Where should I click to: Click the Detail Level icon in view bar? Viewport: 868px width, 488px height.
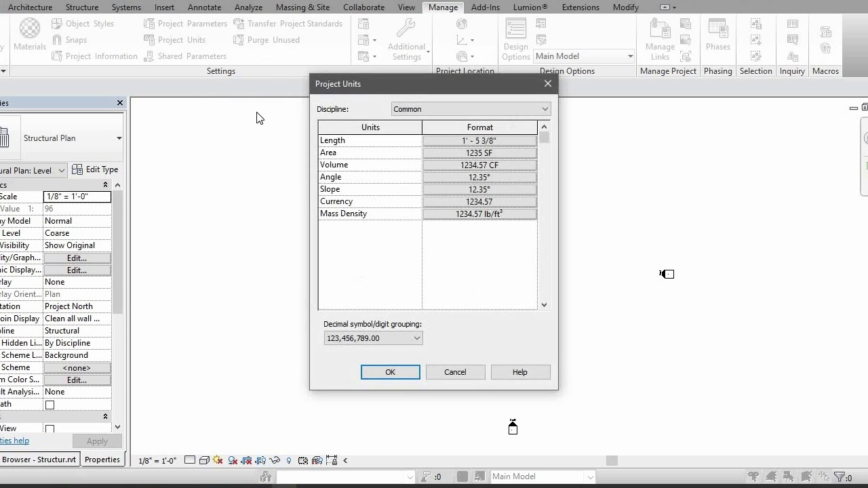[x=190, y=460]
